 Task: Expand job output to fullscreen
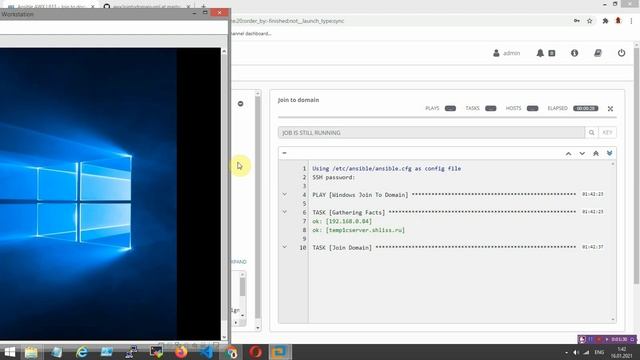click(x=610, y=109)
